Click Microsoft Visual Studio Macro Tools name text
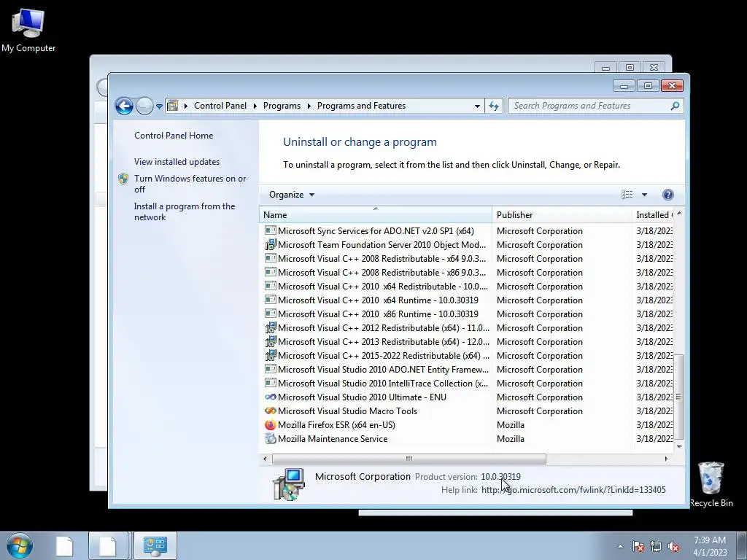 click(x=347, y=411)
